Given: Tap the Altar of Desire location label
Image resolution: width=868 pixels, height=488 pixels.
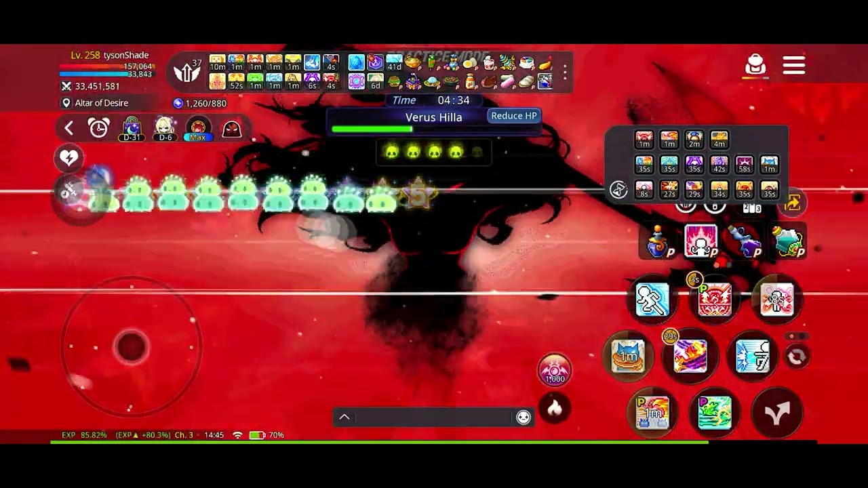Looking at the screenshot, I should pyautogui.click(x=101, y=103).
